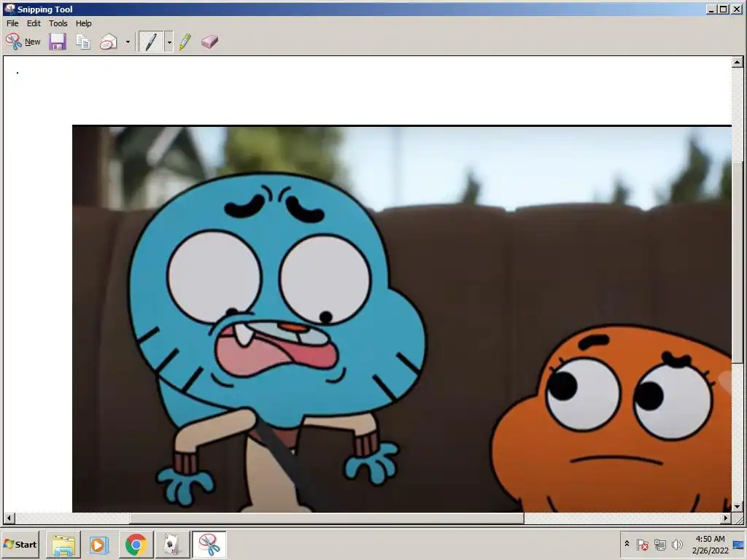
Task: Show hidden tray icons arrow
Action: tap(627, 544)
